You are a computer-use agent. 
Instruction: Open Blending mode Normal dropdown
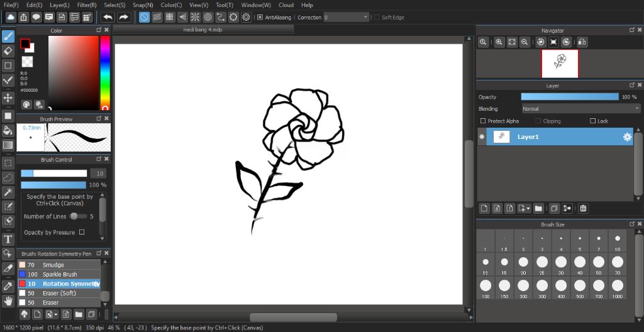click(580, 109)
